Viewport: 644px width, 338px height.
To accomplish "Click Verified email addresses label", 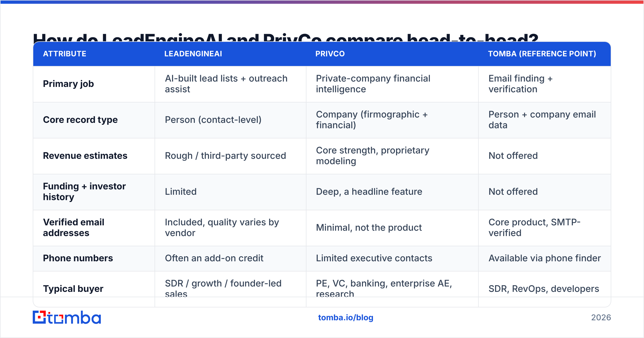I will [x=74, y=228].
